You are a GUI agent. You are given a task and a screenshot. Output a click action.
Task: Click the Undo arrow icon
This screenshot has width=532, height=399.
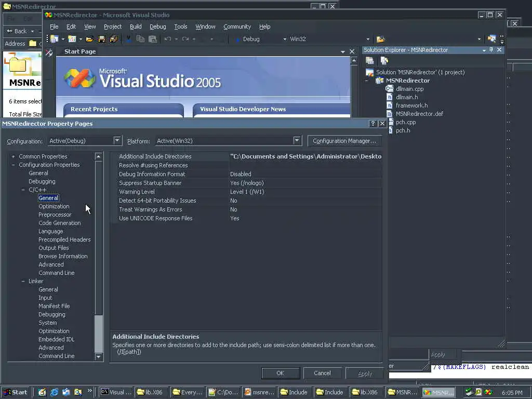[167, 39]
